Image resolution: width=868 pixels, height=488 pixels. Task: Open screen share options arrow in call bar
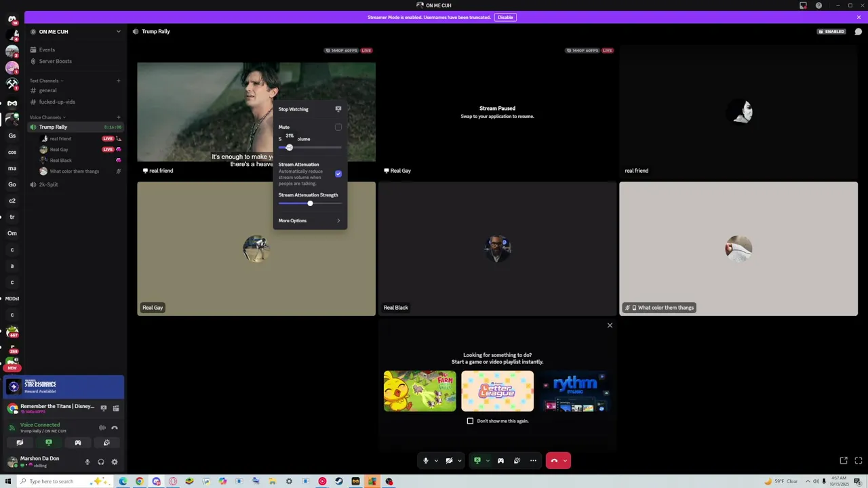(488, 461)
